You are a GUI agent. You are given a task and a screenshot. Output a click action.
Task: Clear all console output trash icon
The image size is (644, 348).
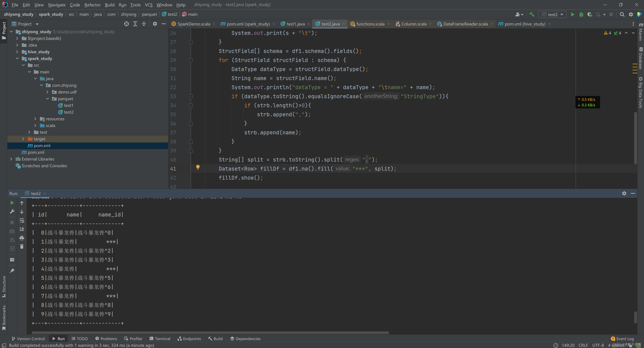(x=22, y=247)
